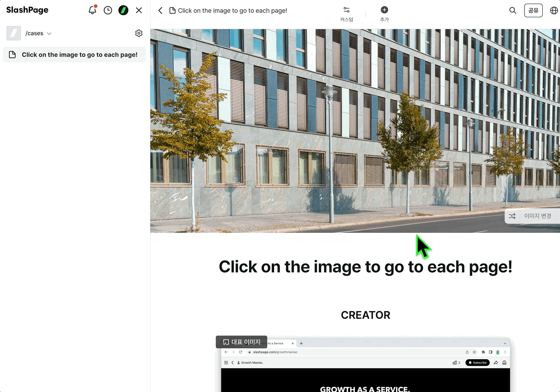Viewport: 560px width, 392px height.
Task: Close the sidebar with the X icon
Action: pyautogui.click(x=139, y=10)
